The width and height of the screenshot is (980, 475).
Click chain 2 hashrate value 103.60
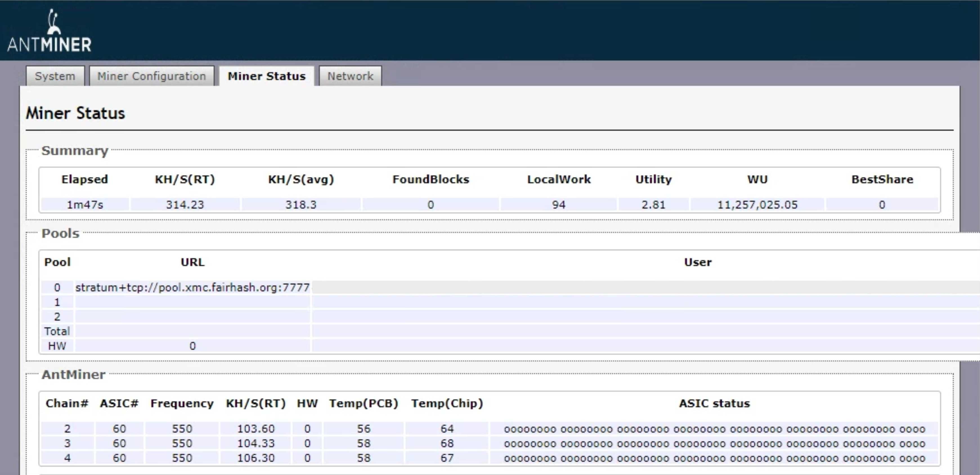(256, 429)
